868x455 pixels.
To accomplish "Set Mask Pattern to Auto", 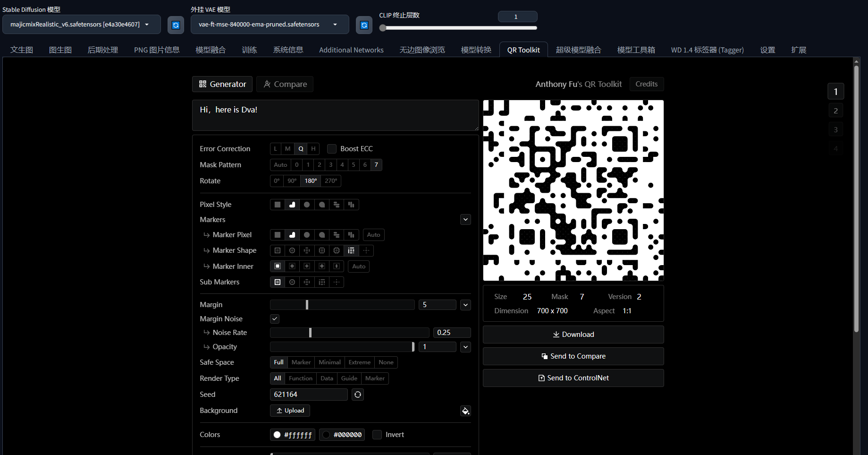I will (280, 165).
